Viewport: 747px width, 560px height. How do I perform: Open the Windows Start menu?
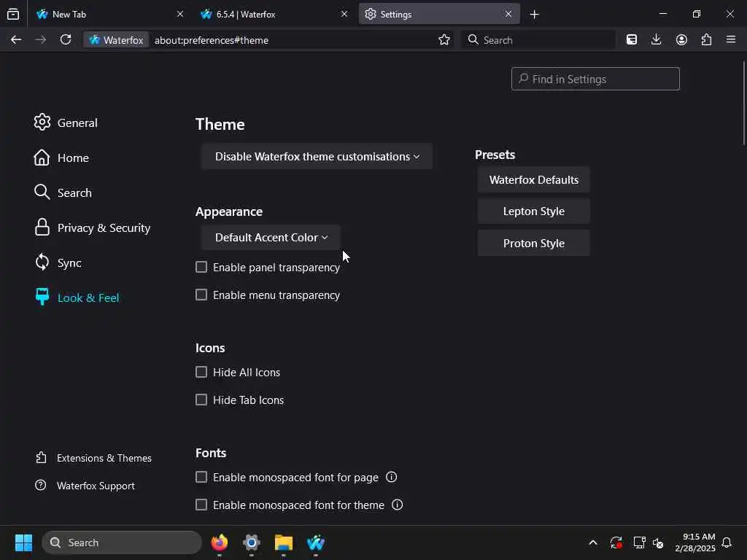coord(23,542)
